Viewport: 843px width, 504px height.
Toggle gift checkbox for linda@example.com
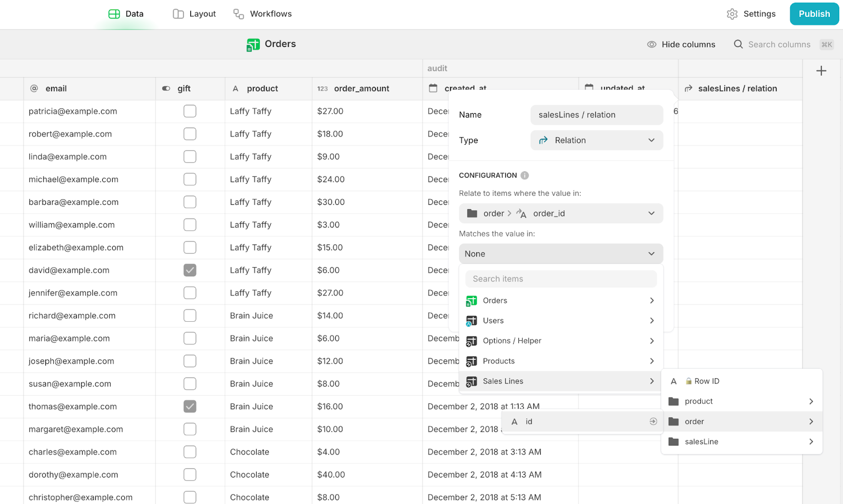click(x=190, y=156)
